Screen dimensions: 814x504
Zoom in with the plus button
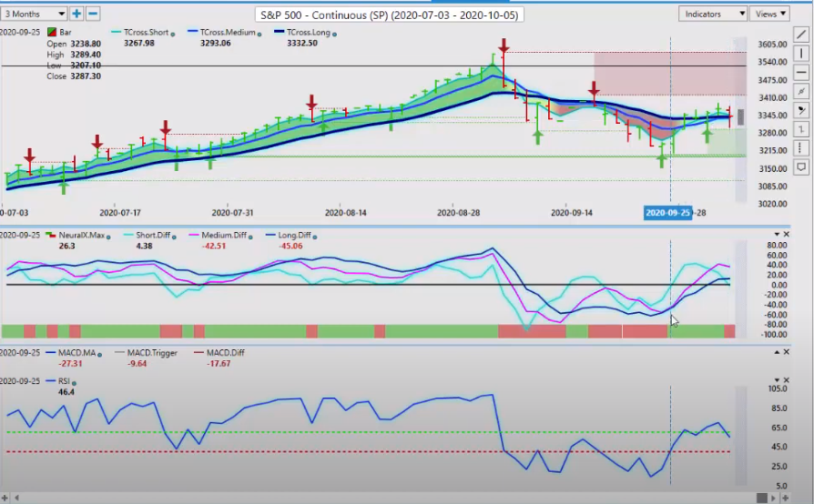point(76,14)
